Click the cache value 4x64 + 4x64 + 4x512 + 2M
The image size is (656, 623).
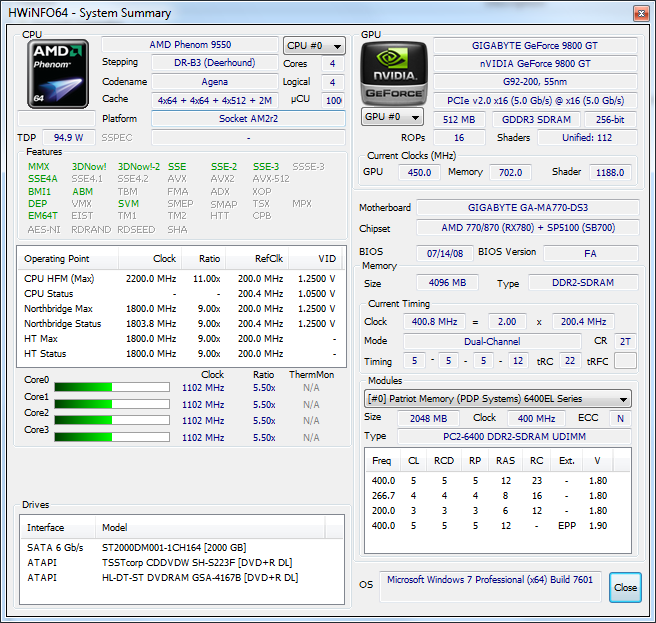pyautogui.click(x=215, y=100)
